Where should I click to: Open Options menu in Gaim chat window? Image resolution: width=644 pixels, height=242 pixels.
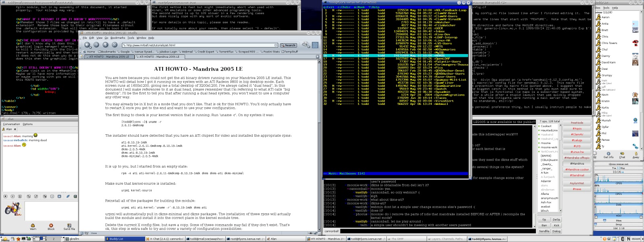(27, 124)
